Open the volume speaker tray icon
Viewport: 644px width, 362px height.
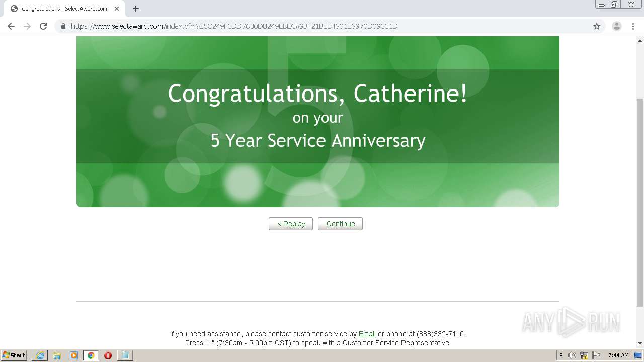pyautogui.click(x=572, y=355)
